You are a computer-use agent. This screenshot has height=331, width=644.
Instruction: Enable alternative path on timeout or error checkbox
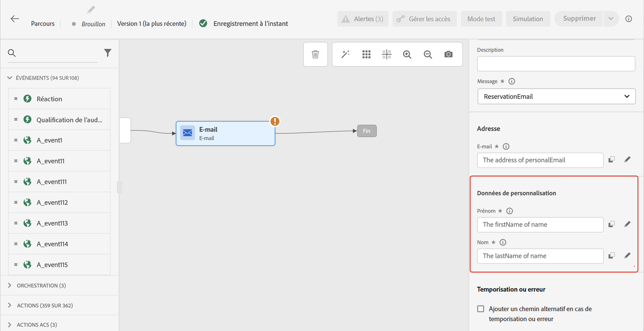(480, 309)
